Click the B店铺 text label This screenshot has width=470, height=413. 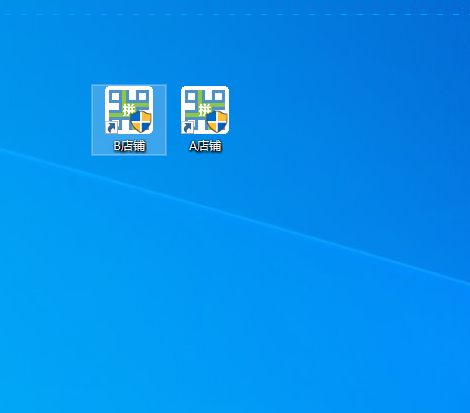coord(129,146)
